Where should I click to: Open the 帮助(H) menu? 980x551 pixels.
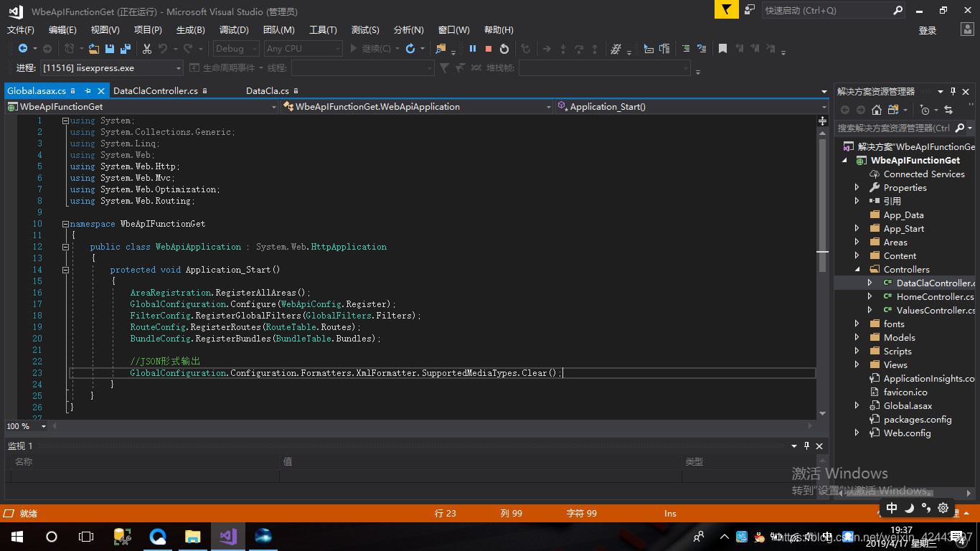point(499,30)
